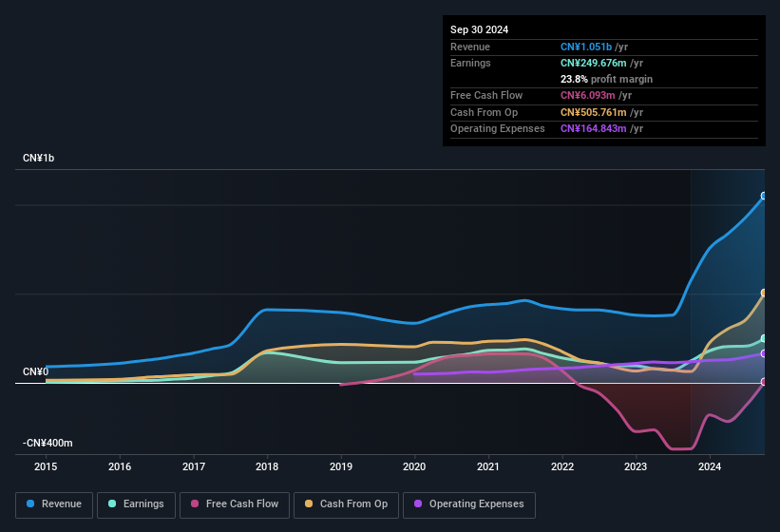Toggle the Earnings series in legend

tap(137, 504)
